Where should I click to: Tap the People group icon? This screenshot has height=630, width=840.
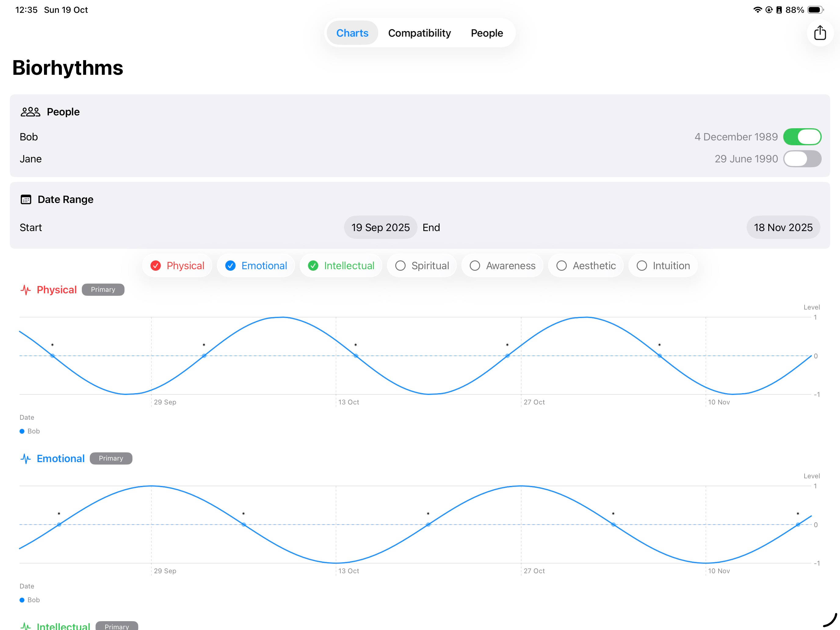tap(31, 112)
